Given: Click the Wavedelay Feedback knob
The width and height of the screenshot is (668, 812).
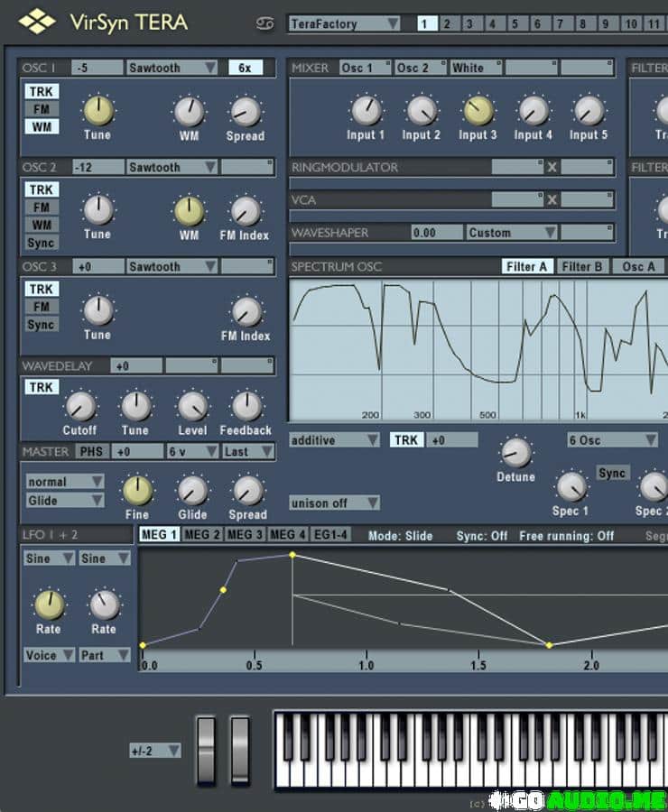Looking at the screenshot, I should click(246, 406).
